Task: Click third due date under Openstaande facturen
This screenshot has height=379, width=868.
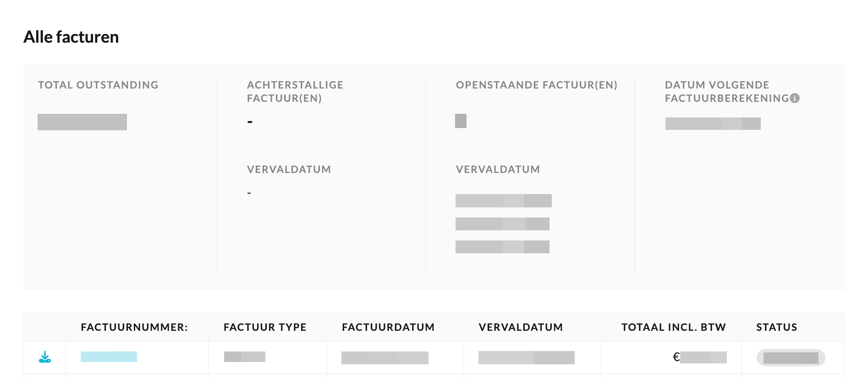Action: (x=502, y=247)
